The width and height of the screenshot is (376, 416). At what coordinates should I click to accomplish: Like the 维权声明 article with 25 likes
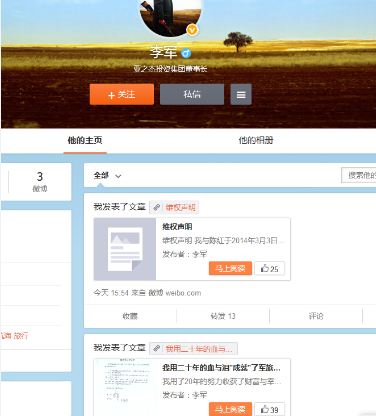point(270,268)
